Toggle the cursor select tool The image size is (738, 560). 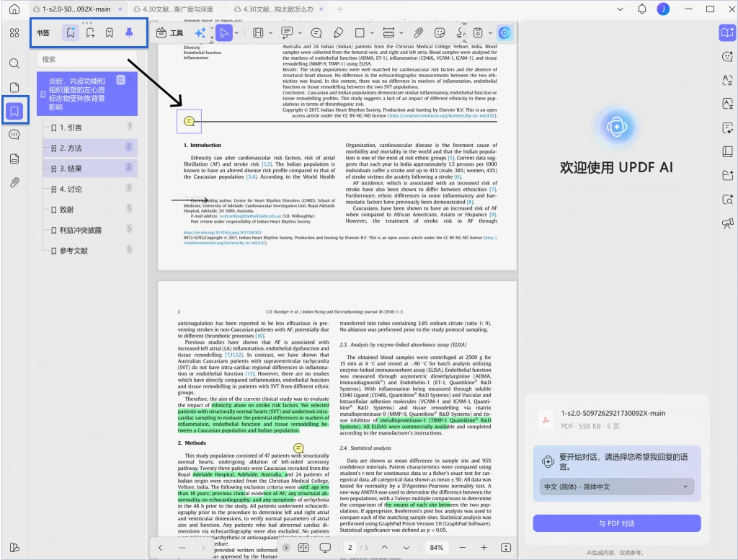[224, 33]
